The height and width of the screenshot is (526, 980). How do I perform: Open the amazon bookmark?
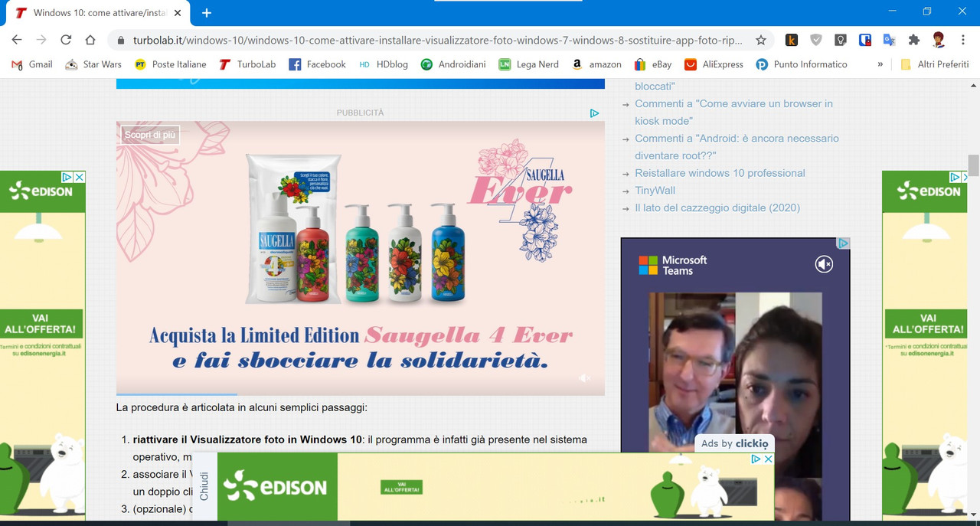(x=596, y=64)
